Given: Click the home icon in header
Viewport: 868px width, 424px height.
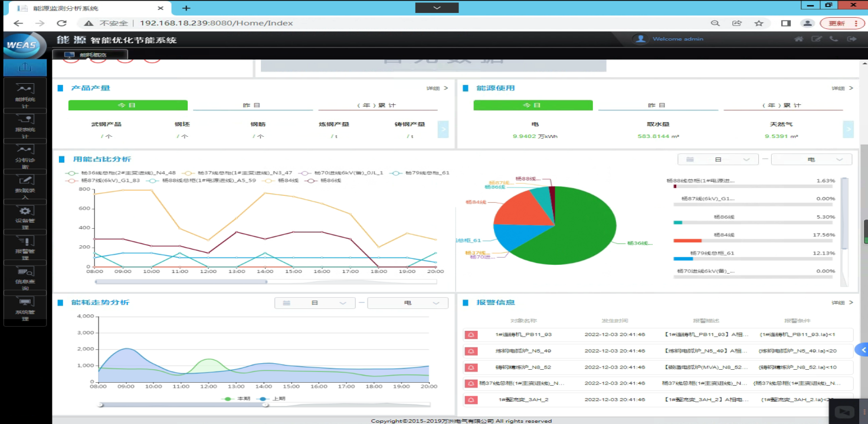Looking at the screenshot, I should [x=798, y=39].
